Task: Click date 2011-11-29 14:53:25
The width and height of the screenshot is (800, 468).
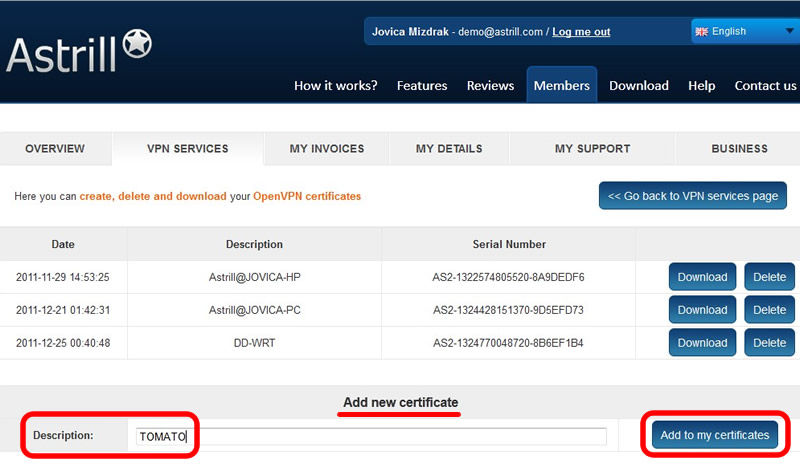Action: click(63, 277)
